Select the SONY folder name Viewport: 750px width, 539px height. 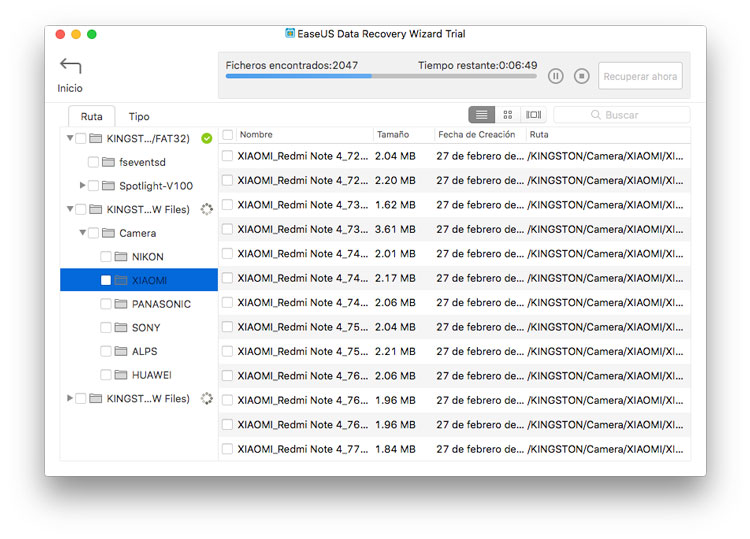pyautogui.click(x=146, y=328)
